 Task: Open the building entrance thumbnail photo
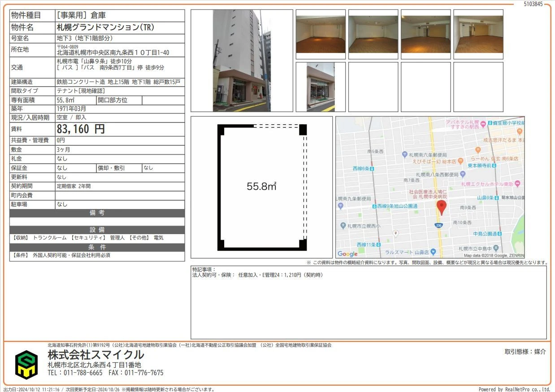click(321, 87)
